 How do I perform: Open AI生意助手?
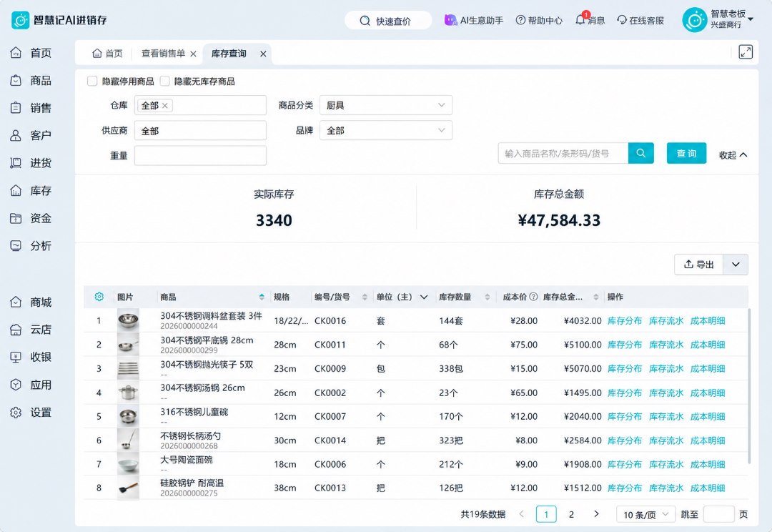click(x=474, y=20)
